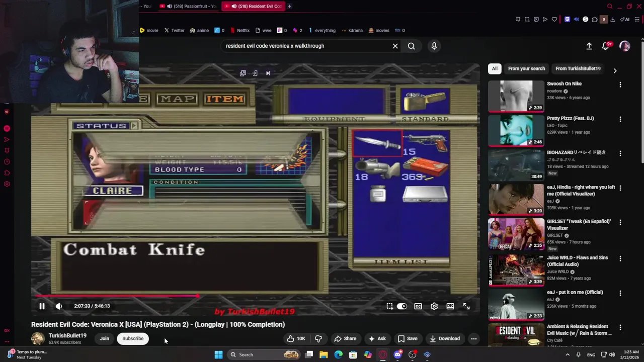The height and width of the screenshot is (362, 644).
Task: Open options for Juice WRLD video
Action: (x=620, y=259)
